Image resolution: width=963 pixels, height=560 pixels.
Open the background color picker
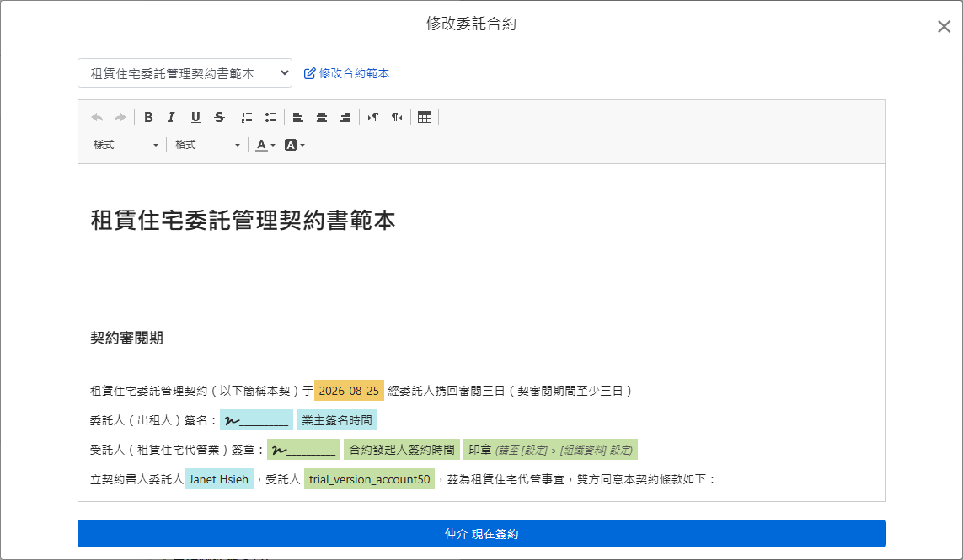(295, 145)
